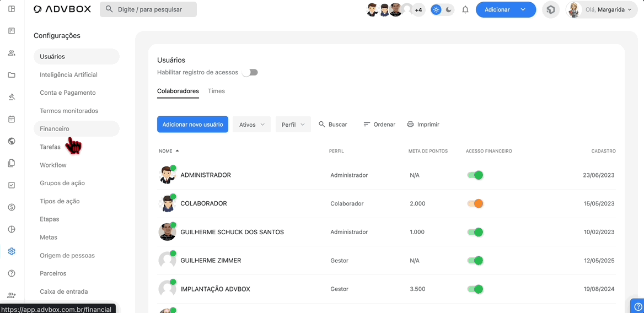Select Financeiro in the Configurações menu
This screenshot has width=644, height=313.
pyautogui.click(x=55, y=128)
